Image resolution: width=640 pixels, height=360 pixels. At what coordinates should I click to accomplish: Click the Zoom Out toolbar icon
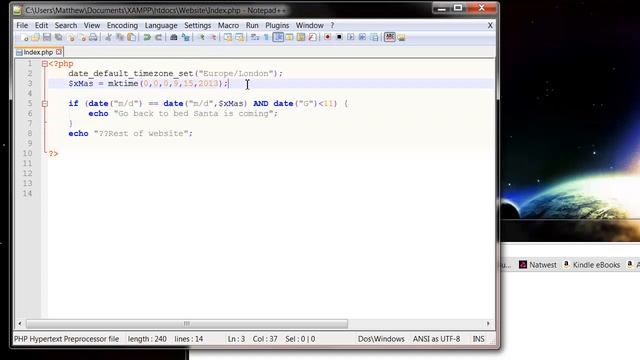(213, 38)
